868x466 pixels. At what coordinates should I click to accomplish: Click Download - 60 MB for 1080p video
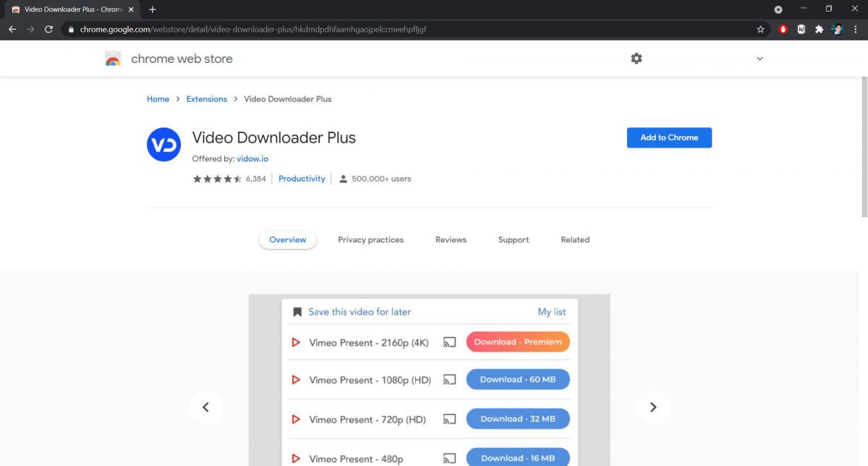(x=517, y=379)
